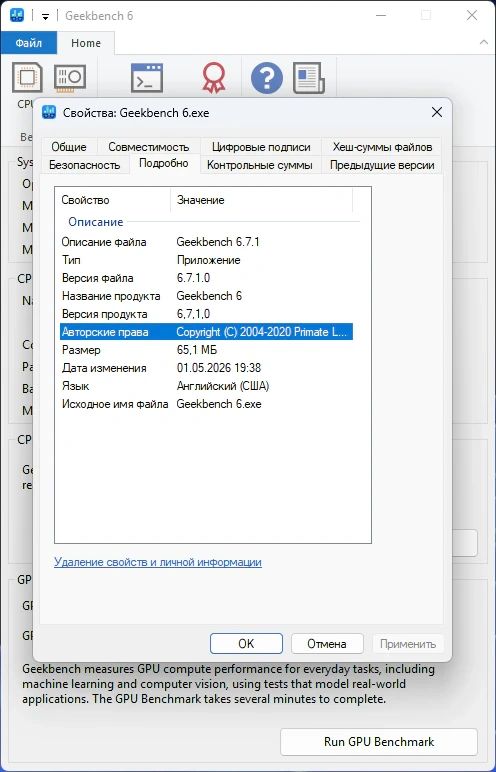Select the Размер row showing 65,1 МБ

pos(206,350)
